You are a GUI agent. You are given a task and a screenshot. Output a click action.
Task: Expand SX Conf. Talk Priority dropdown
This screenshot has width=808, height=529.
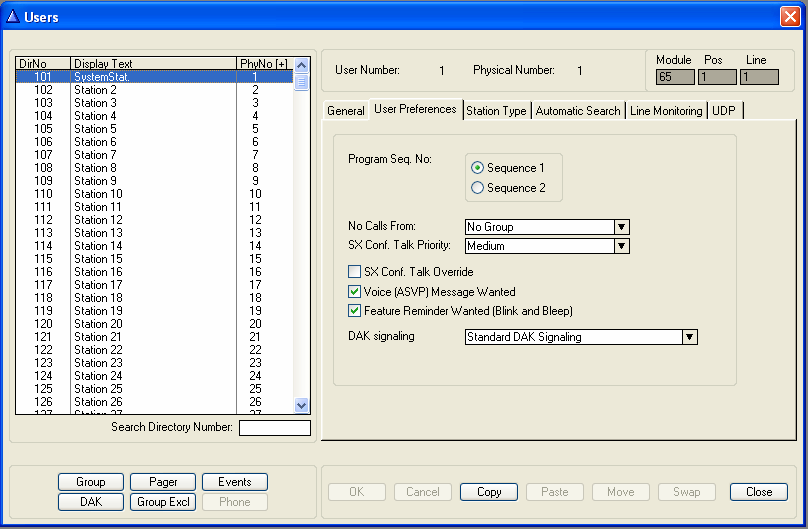(x=621, y=246)
